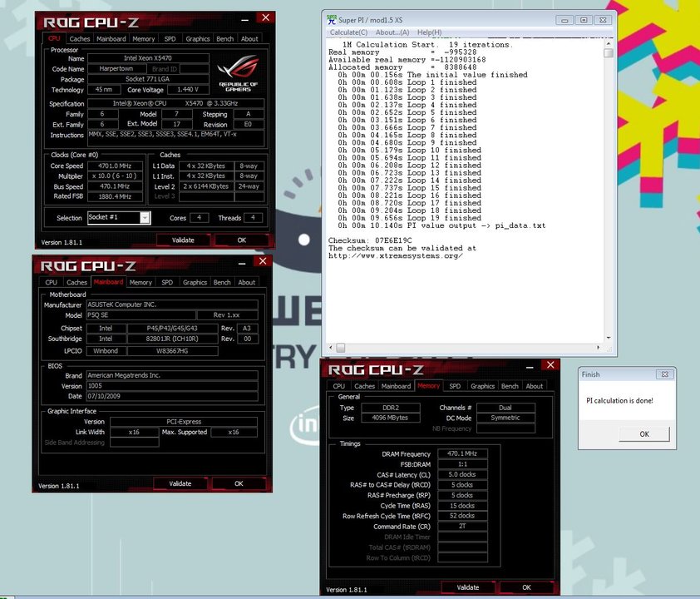This screenshot has height=599, width=700.
Task: Click OK in the Mainboard window
Action: tap(239, 483)
